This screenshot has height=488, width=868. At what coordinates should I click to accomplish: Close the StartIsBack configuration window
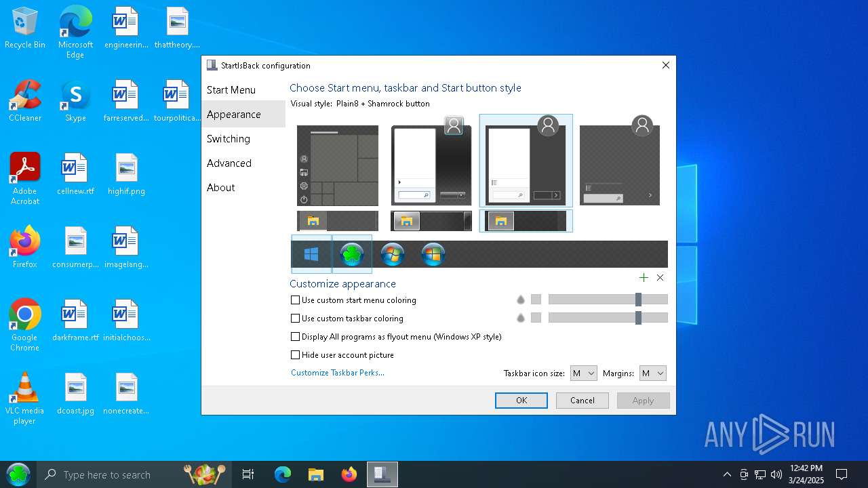(665, 65)
